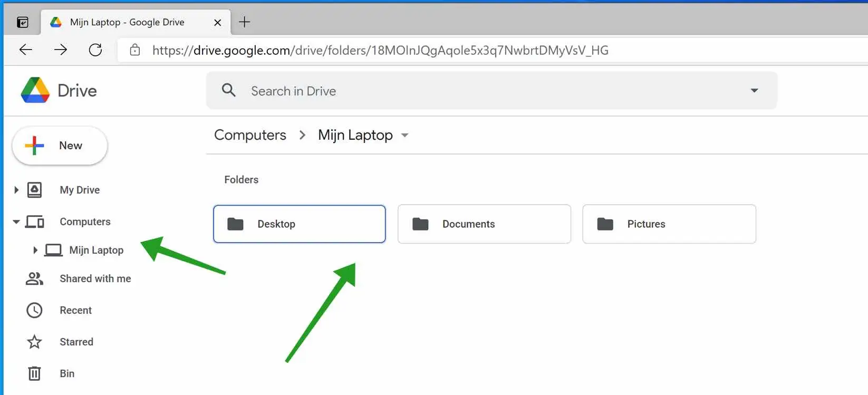Open Mijn Laptop breadcrumb dropdown
This screenshot has height=395, width=868.
[405, 136]
